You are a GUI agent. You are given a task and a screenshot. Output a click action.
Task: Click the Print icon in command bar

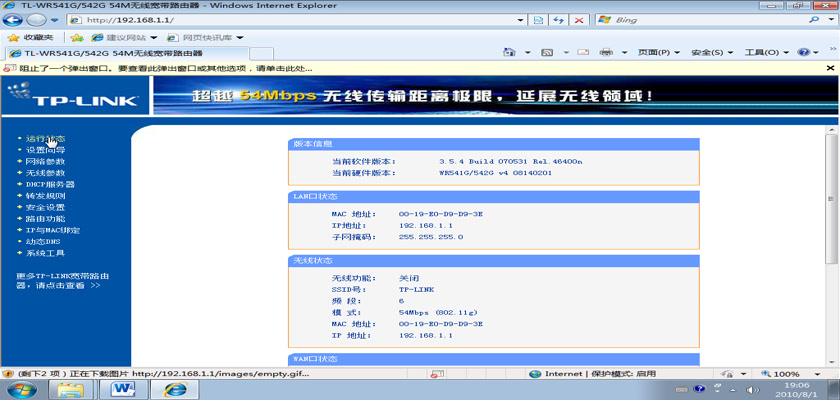tap(606, 52)
